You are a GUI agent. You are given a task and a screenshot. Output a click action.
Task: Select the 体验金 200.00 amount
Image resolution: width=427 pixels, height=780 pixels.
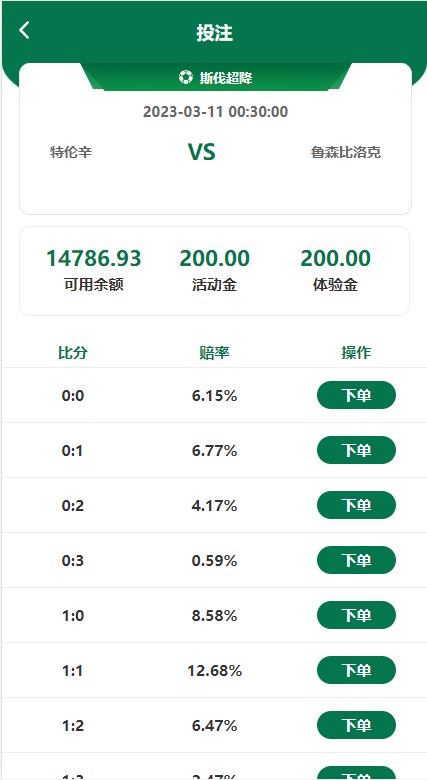[335, 259]
